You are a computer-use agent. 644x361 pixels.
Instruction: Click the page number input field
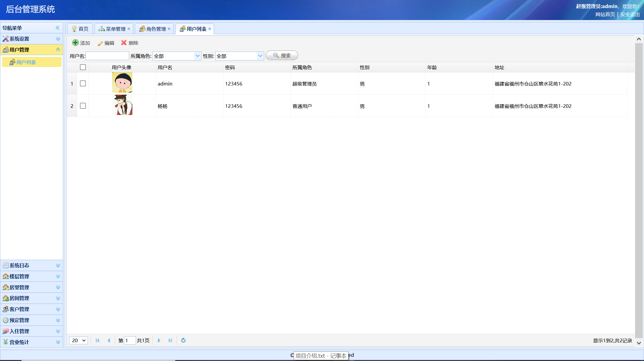(130, 340)
